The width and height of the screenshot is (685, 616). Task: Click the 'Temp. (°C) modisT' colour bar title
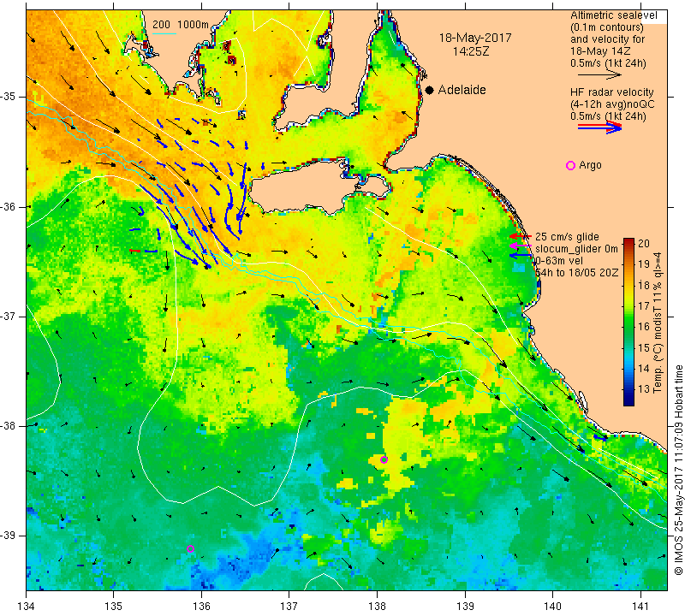point(657,322)
